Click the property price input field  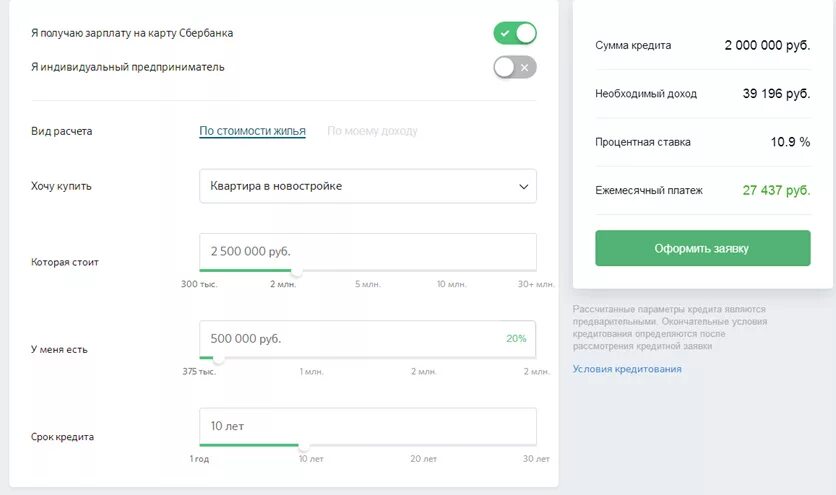(x=367, y=251)
